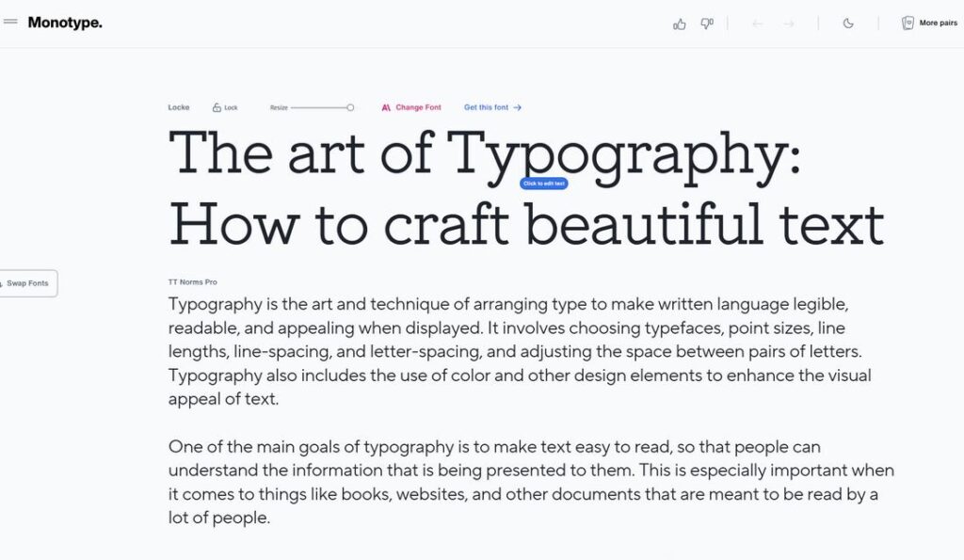Rate the pairing with thumbs down
The width and height of the screenshot is (964, 560).
coord(708,23)
